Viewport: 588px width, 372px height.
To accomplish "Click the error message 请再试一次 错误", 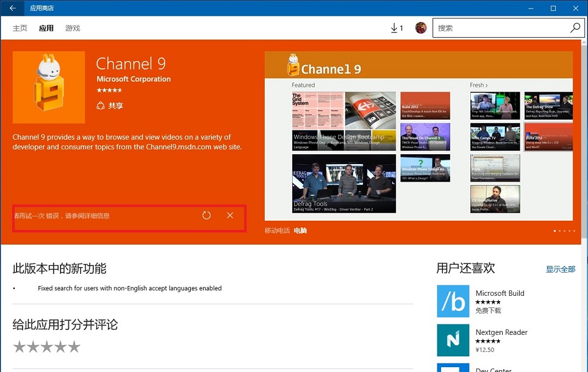I will [x=62, y=216].
